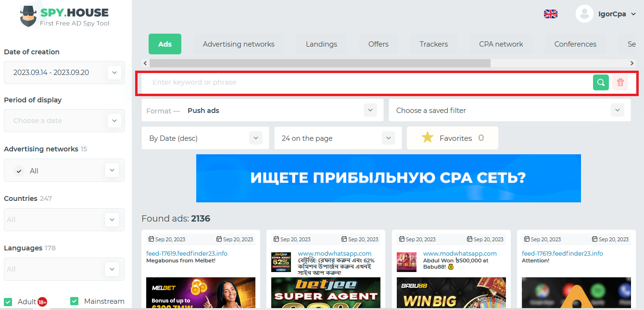Open the Babu88 Win Big ad image
Screen dimensions: 644x310
pos(451,293)
